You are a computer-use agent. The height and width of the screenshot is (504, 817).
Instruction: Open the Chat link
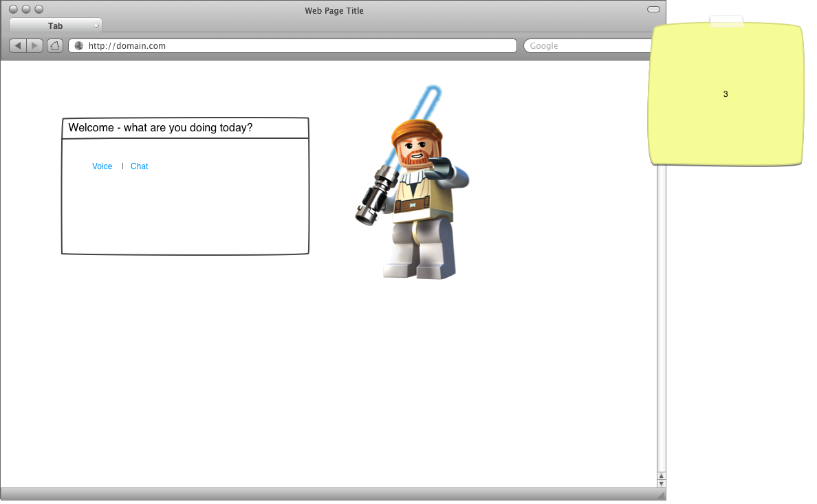tap(139, 166)
